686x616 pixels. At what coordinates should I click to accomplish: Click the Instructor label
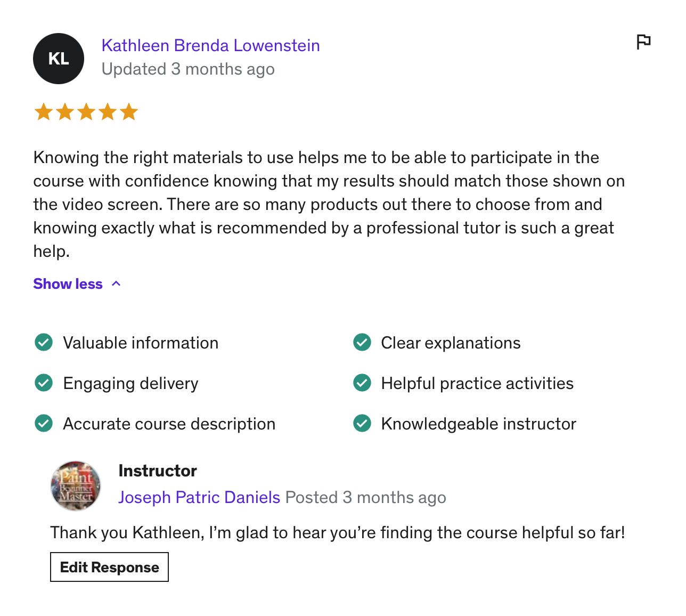(x=158, y=471)
